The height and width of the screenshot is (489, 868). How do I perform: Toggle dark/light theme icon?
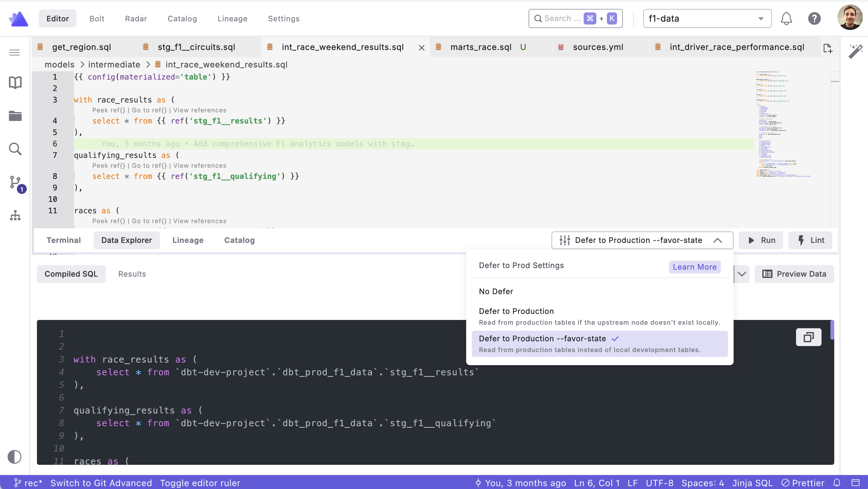[15, 457]
